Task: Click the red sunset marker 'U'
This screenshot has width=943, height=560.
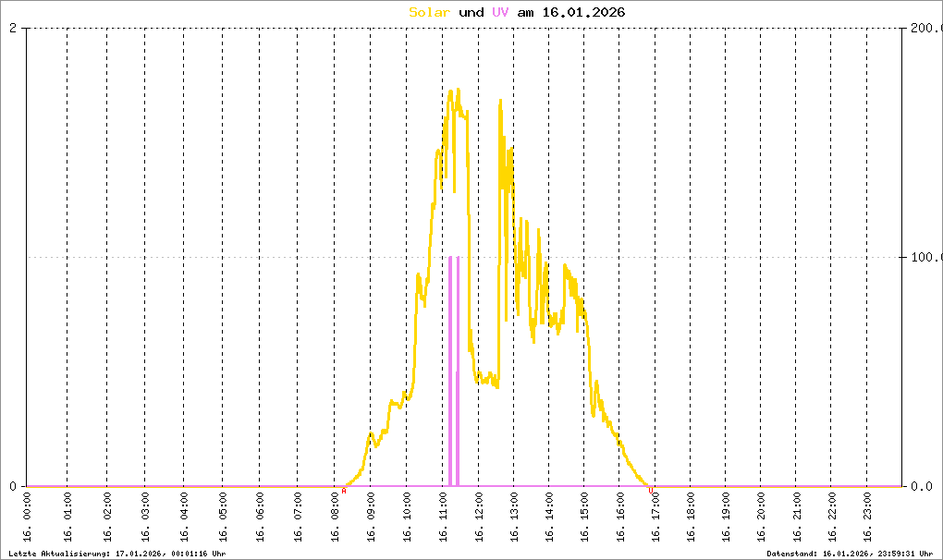Action: coord(651,491)
